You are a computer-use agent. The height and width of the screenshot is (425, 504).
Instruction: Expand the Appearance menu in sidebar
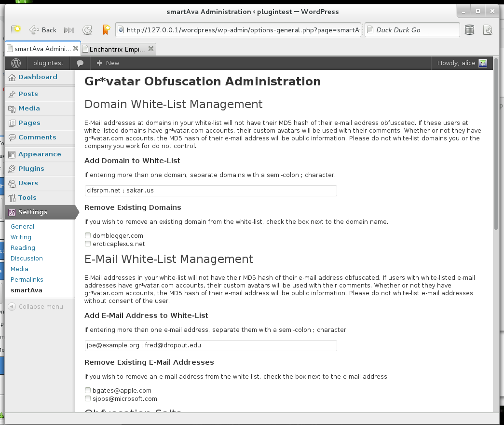tap(40, 154)
